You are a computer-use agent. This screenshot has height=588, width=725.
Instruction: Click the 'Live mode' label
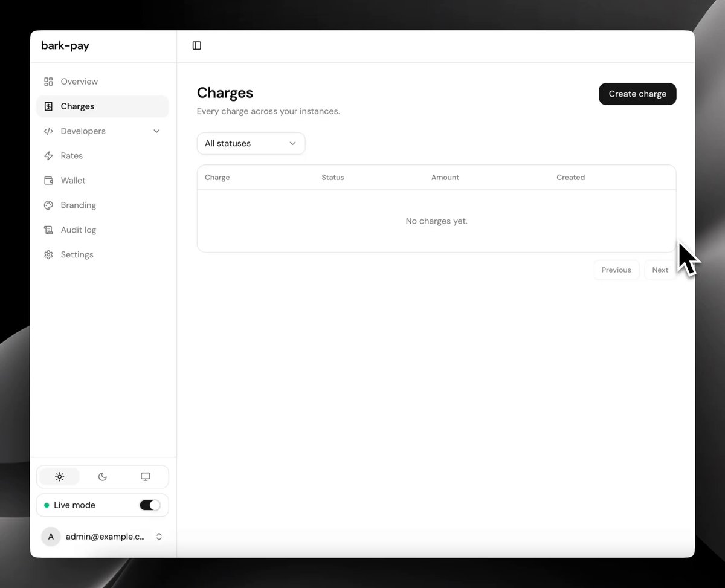[x=74, y=505]
